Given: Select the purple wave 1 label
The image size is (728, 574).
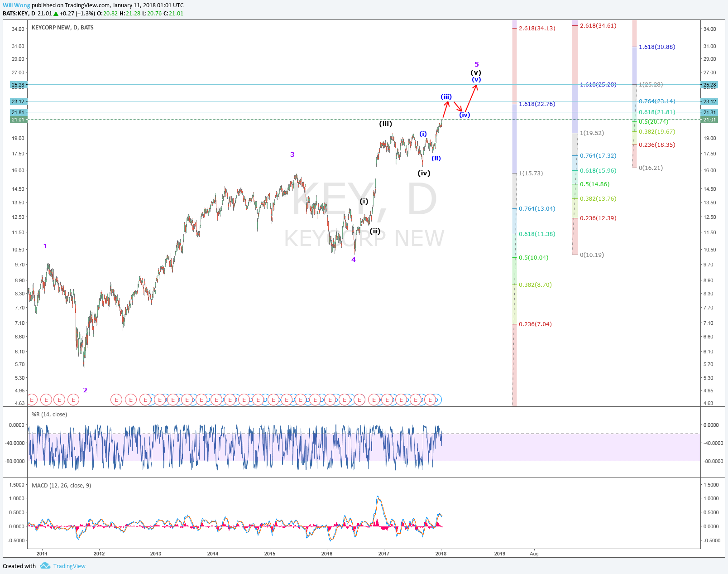Looking at the screenshot, I should [45, 246].
